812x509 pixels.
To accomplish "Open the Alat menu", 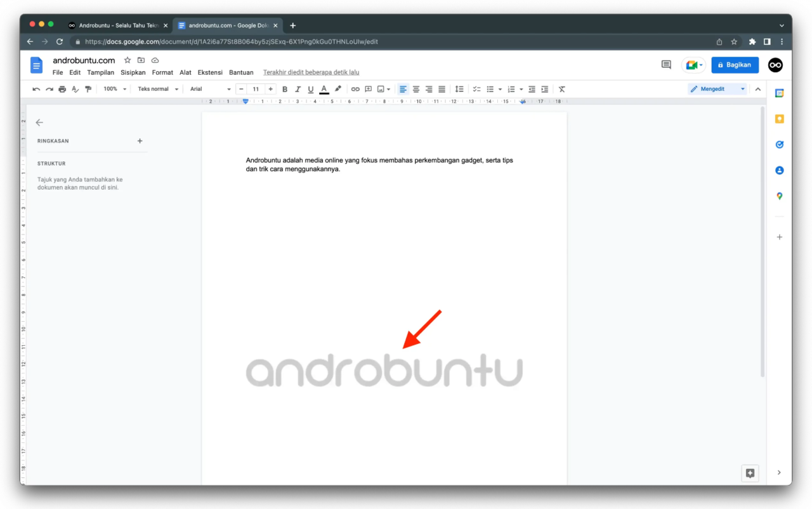I will (x=185, y=72).
